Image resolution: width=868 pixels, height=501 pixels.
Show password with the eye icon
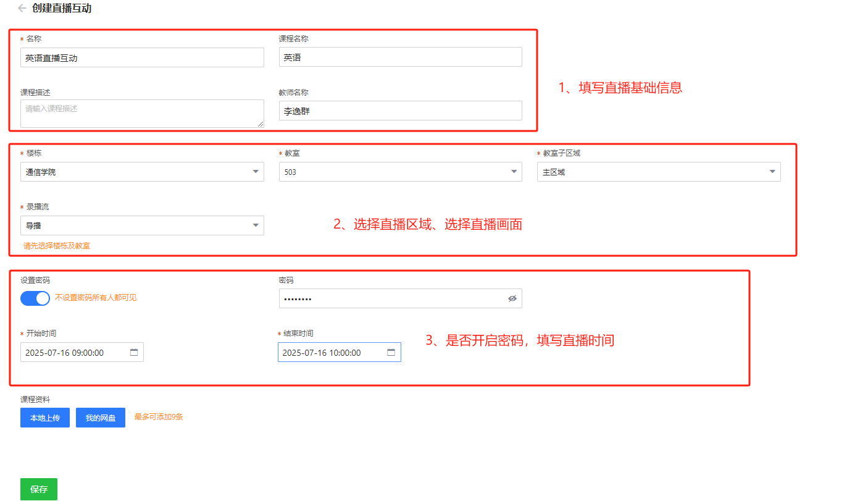coord(512,298)
